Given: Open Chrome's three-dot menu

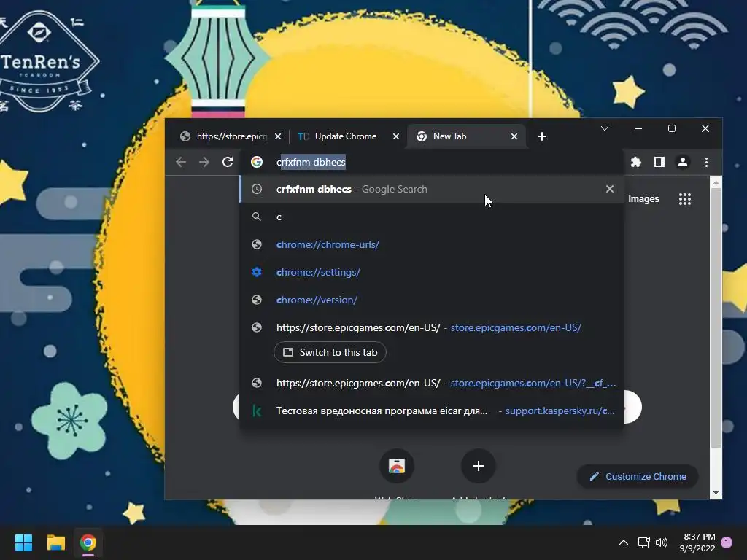Looking at the screenshot, I should click(x=706, y=162).
